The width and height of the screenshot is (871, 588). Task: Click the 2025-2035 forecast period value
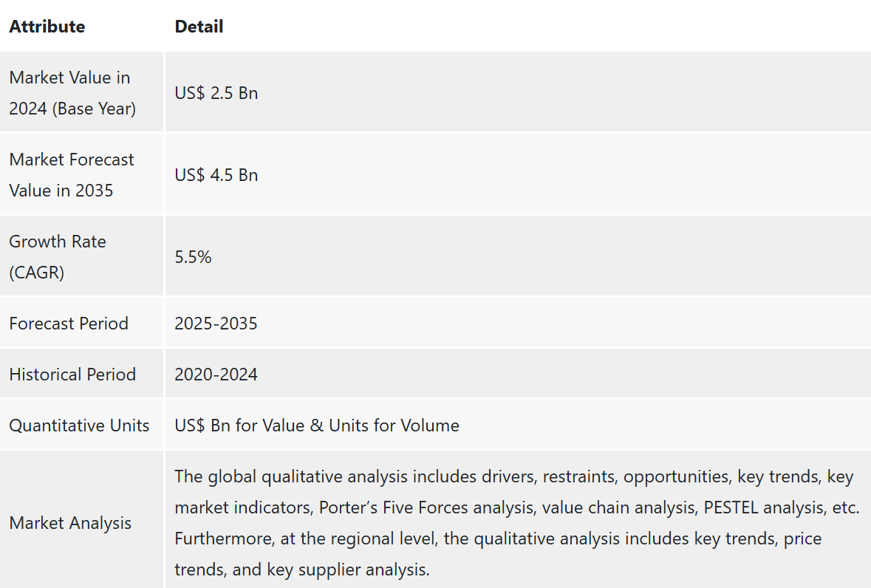tap(216, 323)
